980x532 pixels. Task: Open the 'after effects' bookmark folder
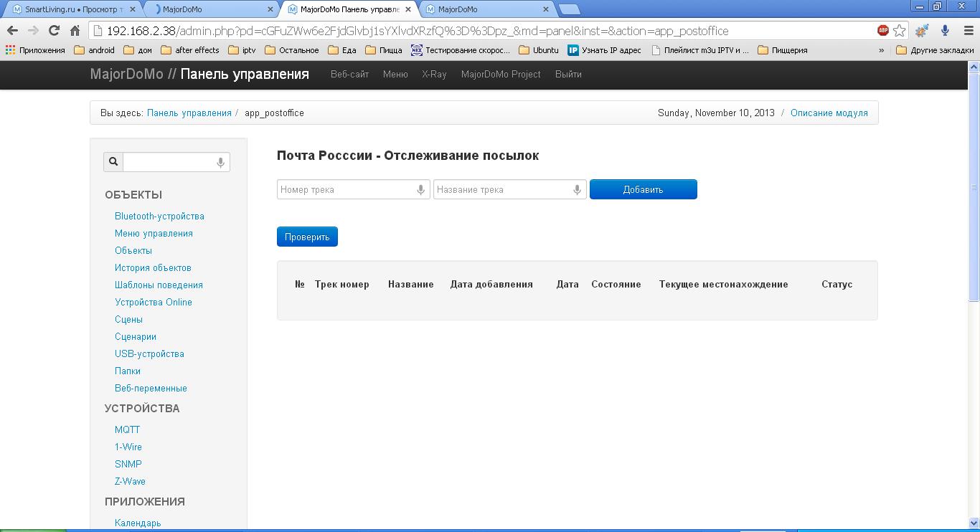(x=190, y=50)
